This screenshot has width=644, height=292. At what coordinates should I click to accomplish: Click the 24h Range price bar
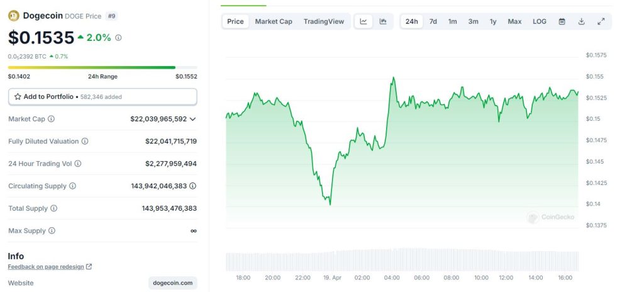[x=103, y=67]
